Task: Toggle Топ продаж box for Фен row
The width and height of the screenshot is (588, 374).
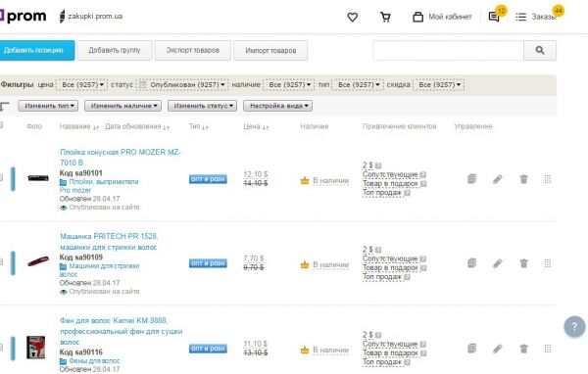Action: (407, 362)
